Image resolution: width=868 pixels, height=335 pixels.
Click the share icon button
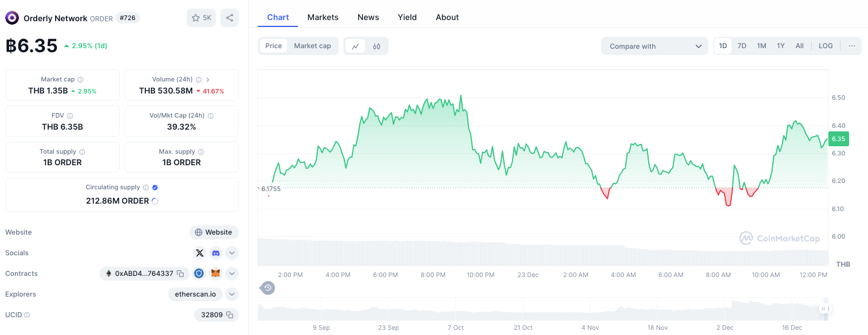click(x=230, y=18)
